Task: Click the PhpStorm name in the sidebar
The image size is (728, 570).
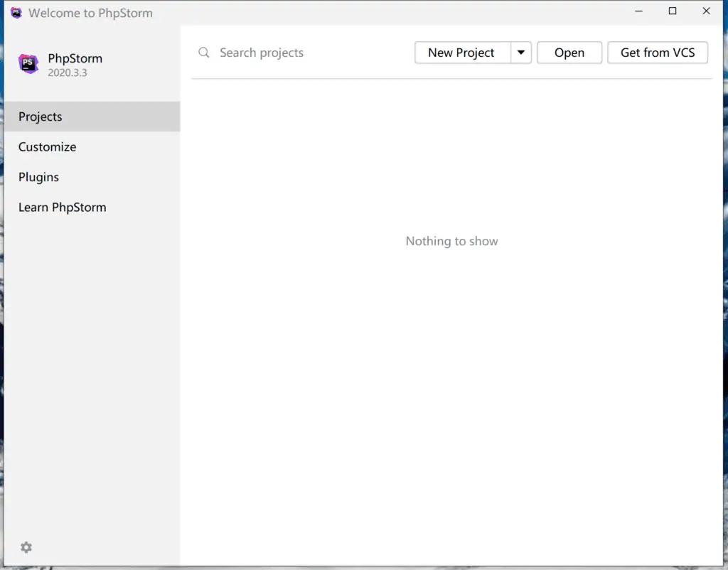Action: (x=75, y=58)
